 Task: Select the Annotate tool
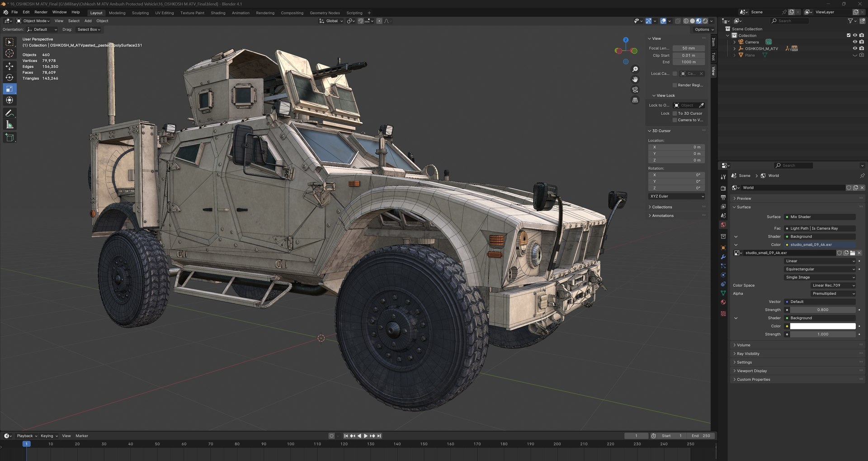pyautogui.click(x=9, y=113)
